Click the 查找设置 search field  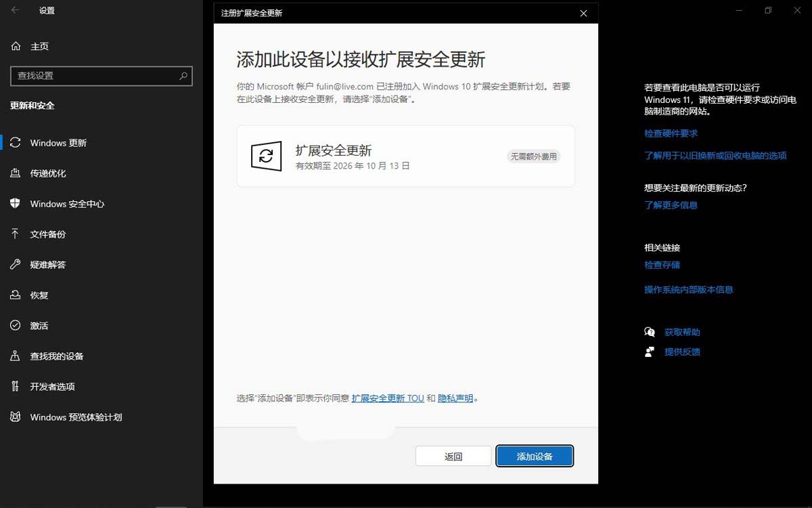coord(101,76)
